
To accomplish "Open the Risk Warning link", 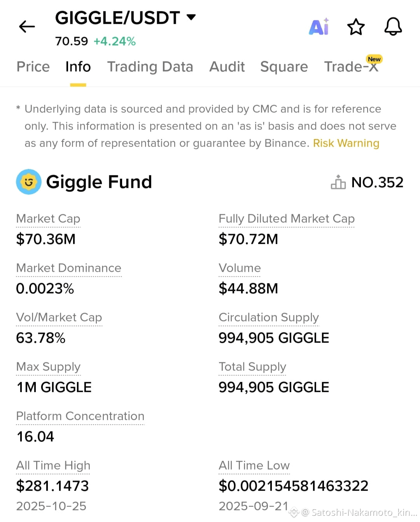I will click(346, 143).
